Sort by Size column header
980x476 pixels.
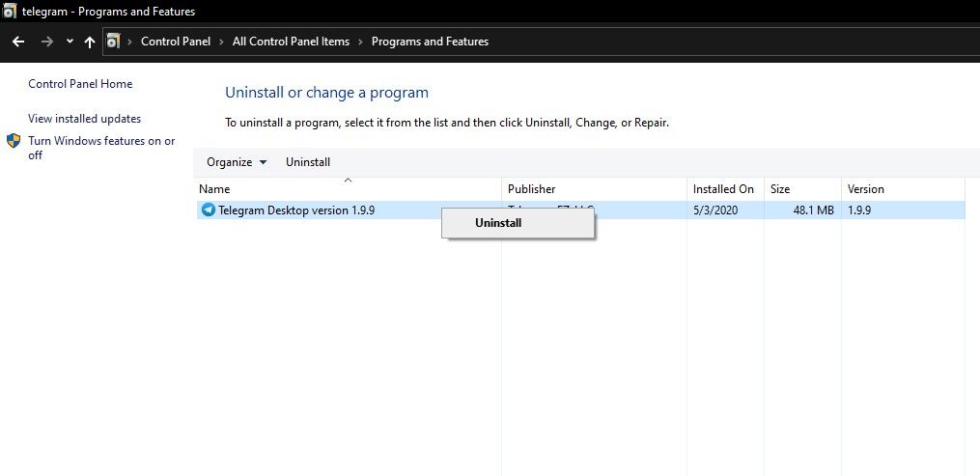[802, 189]
